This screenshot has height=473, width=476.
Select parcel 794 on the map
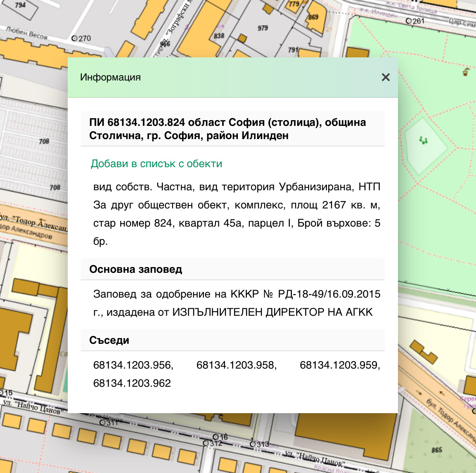click(x=20, y=5)
